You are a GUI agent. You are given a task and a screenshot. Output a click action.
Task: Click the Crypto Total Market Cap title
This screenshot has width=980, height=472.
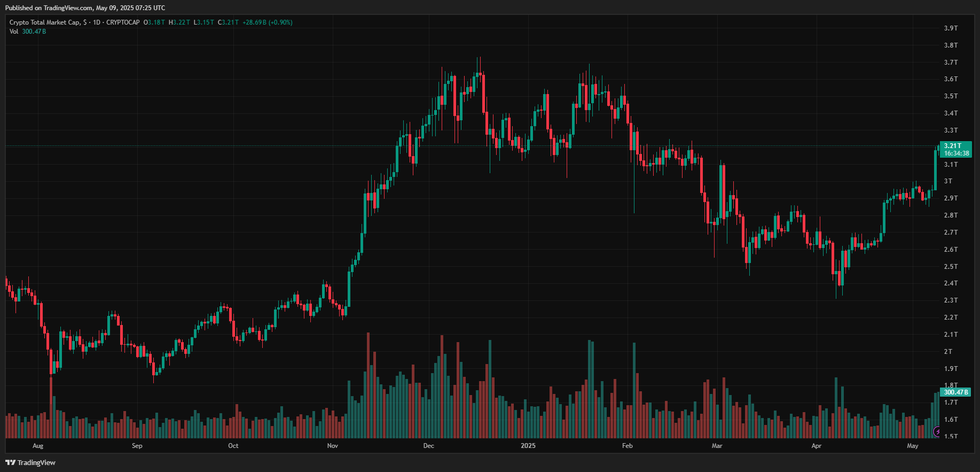tap(45, 22)
